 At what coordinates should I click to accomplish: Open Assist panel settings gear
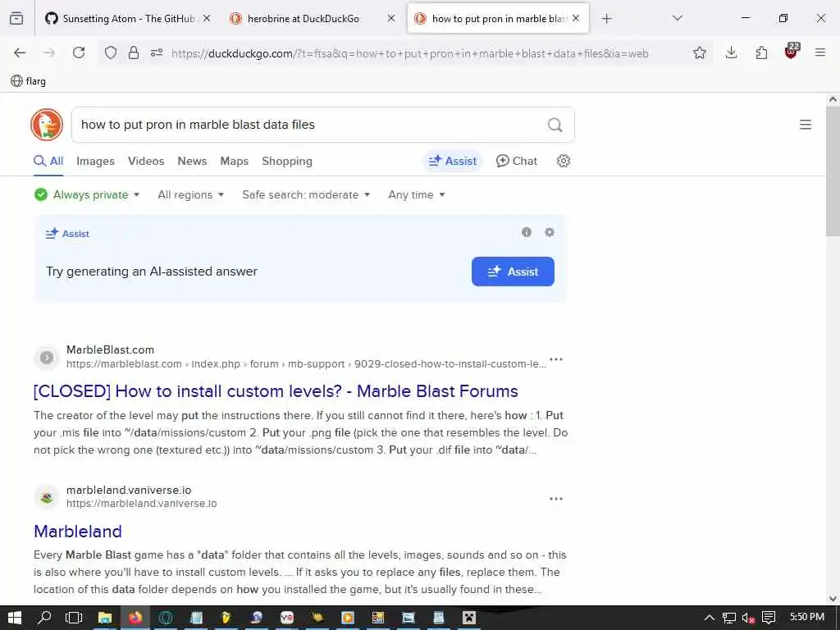click(549, 232)
